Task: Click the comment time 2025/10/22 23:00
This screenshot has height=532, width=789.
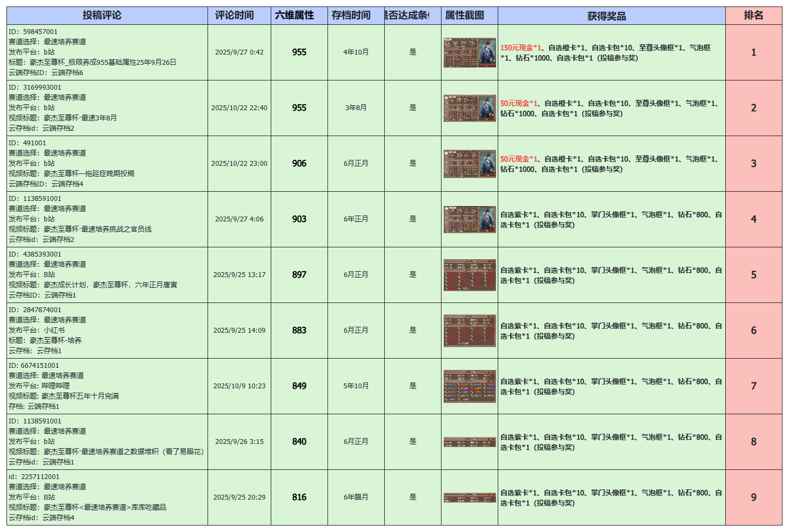Action: click(239, 164)
